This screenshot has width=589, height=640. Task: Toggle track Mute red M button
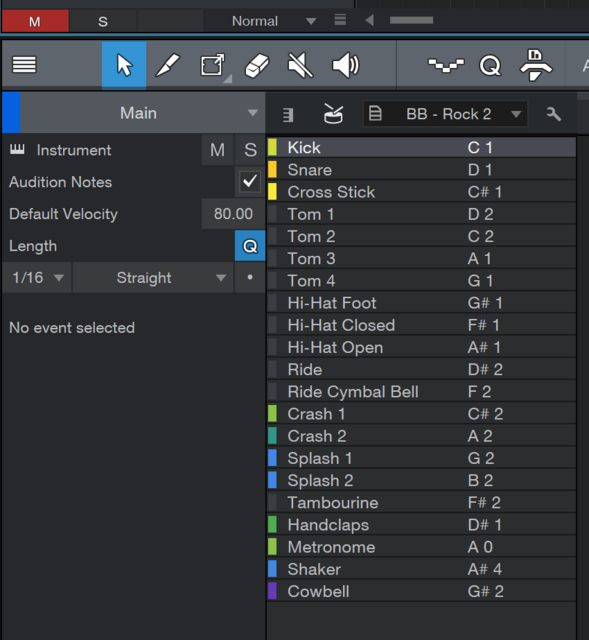(x=35, y=21)
